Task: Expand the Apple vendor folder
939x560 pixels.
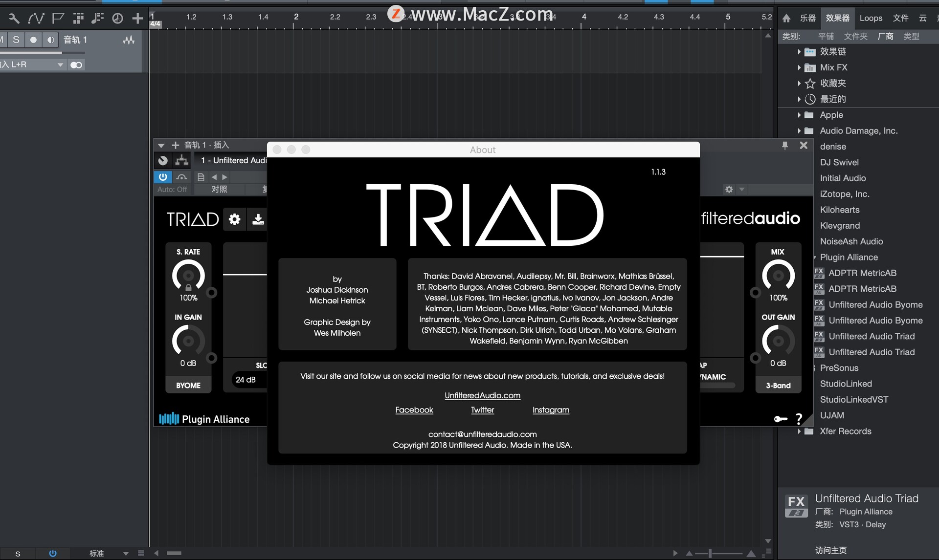Action: 799,115
